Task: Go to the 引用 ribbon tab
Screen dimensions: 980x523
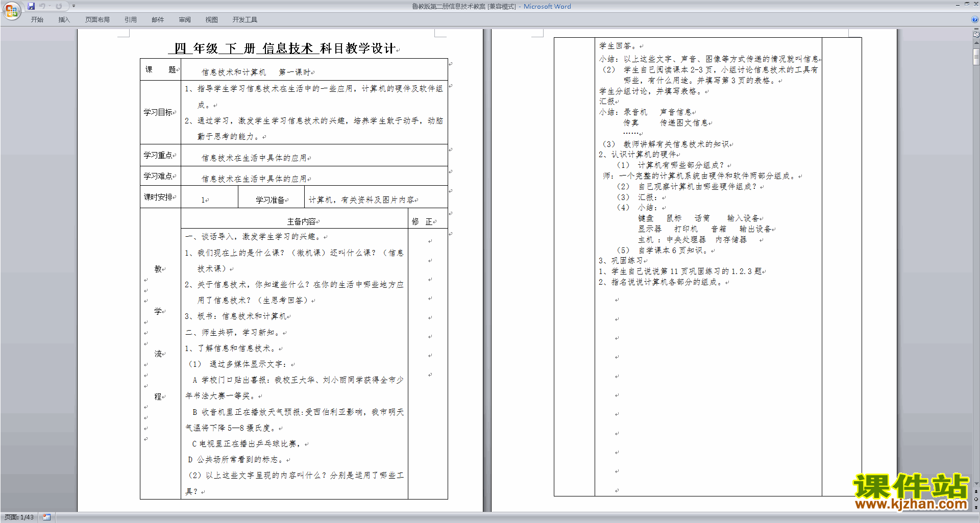Action: tap(131, 20)
